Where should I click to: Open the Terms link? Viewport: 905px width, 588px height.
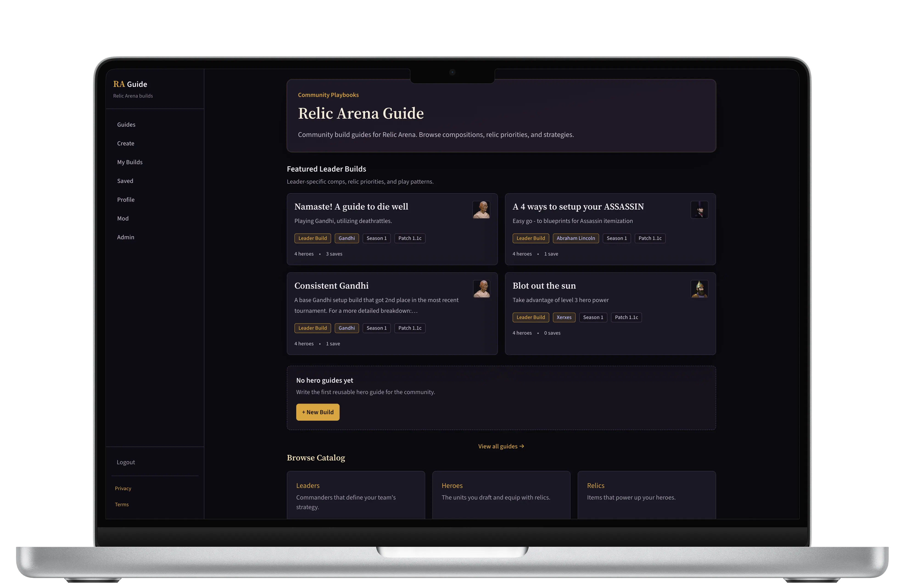pyautogui.click(x=122, y=504)
